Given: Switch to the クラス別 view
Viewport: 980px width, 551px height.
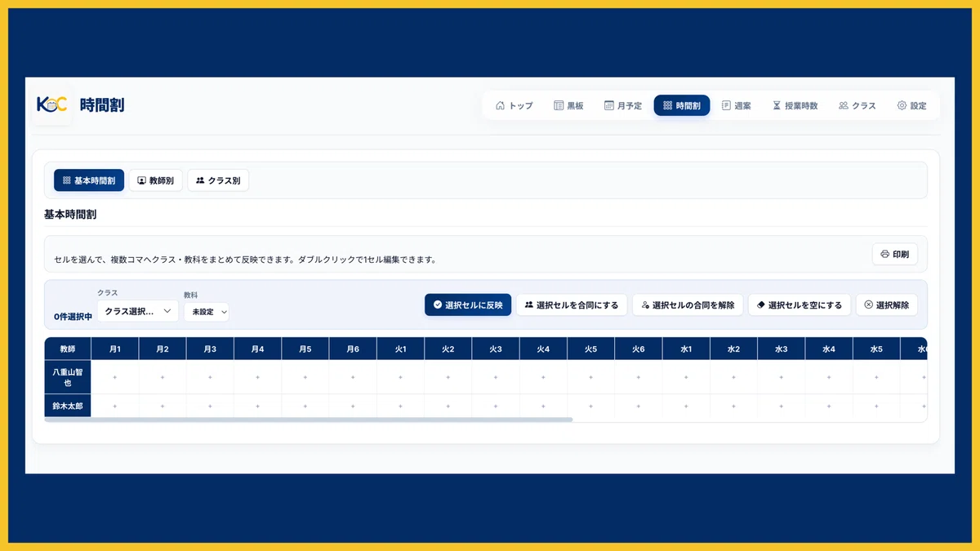Looking at the screenshot, I should 218,180.
